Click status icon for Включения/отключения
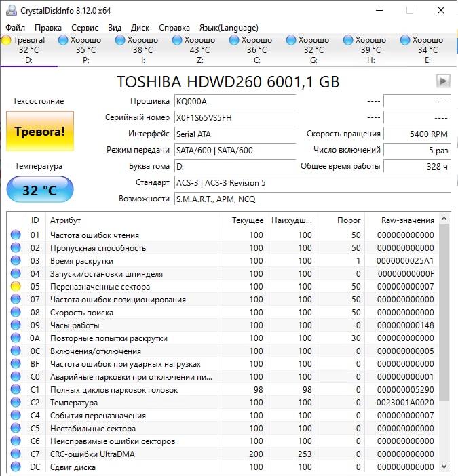The height and width of the screenshot is (476, 458). pos(16,351)
